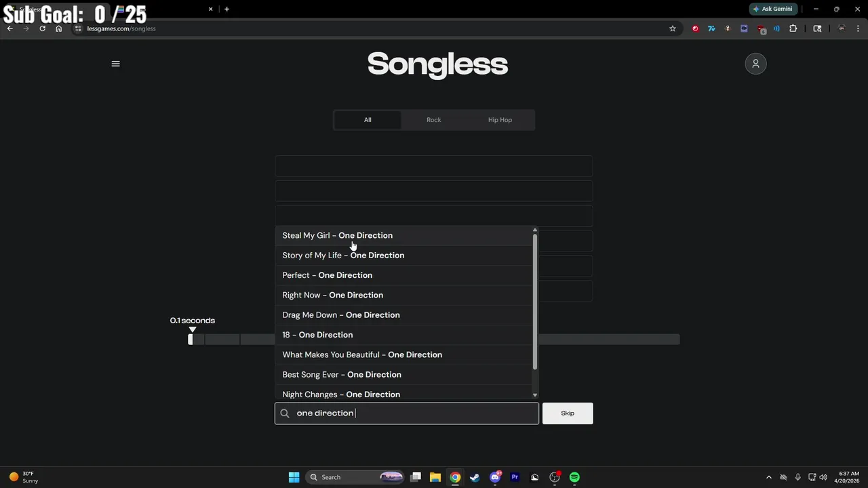
Task: Click the microphone icon in system tray
Action: 797,477
